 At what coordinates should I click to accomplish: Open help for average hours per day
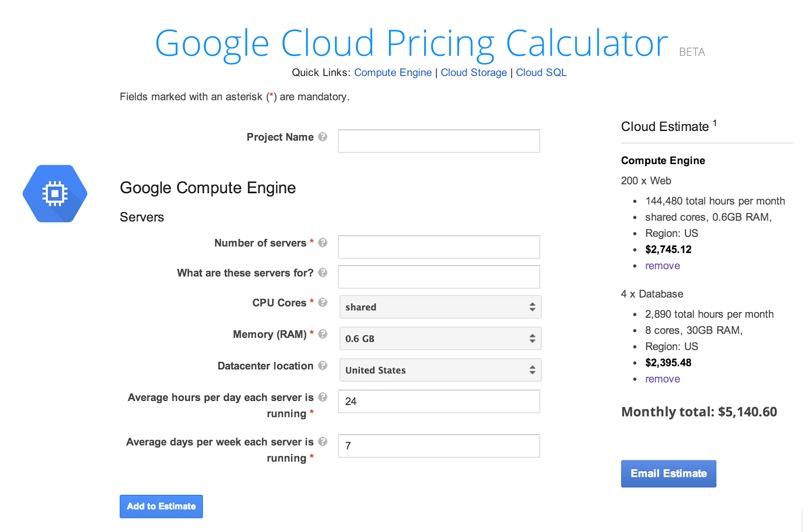pos(323,397)
